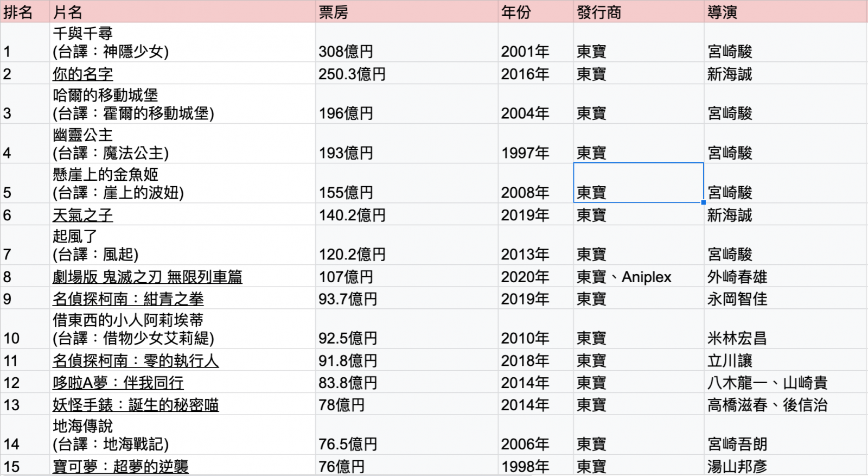Image resolution: width=868 pixels, height=476 pixels.
Task: Select the 91.8億円 box office cell
Action: pos(407,360)
